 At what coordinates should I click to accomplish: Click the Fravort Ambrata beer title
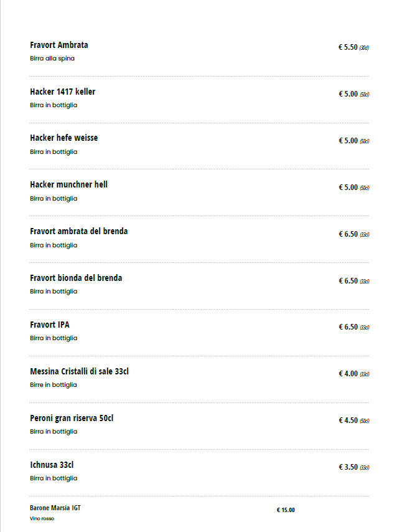[59, 45]
